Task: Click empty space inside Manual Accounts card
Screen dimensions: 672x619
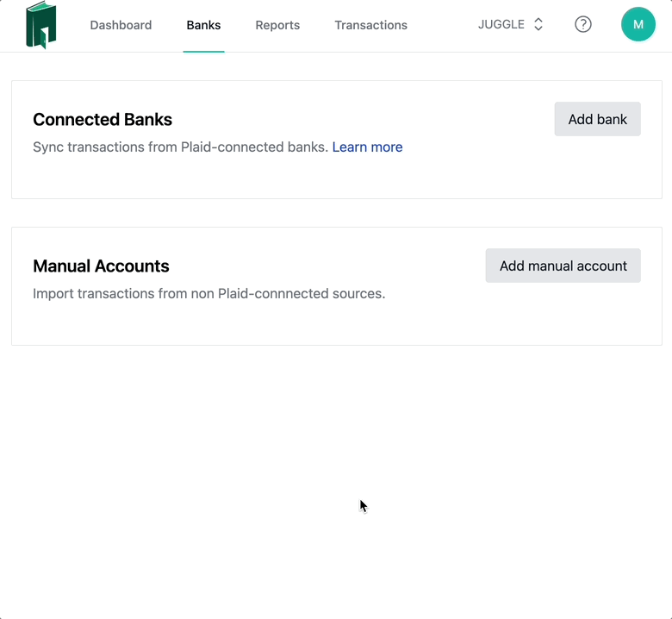Action: tap(345, 323)
